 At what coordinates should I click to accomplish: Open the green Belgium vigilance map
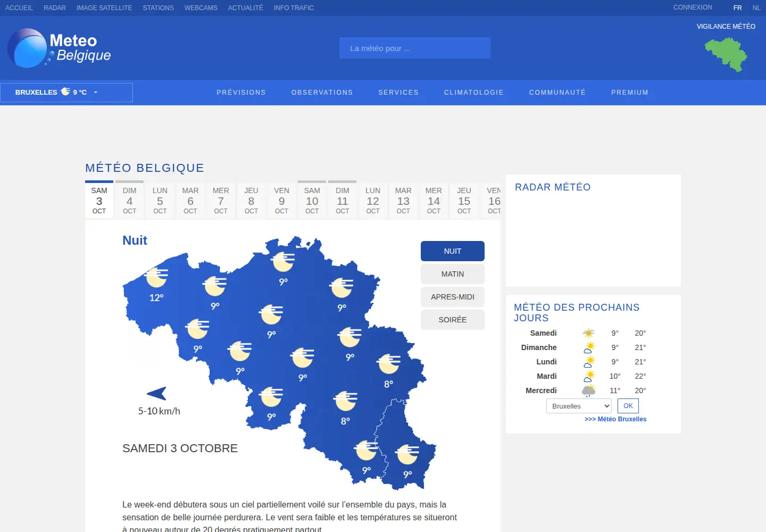pos(726,54)
